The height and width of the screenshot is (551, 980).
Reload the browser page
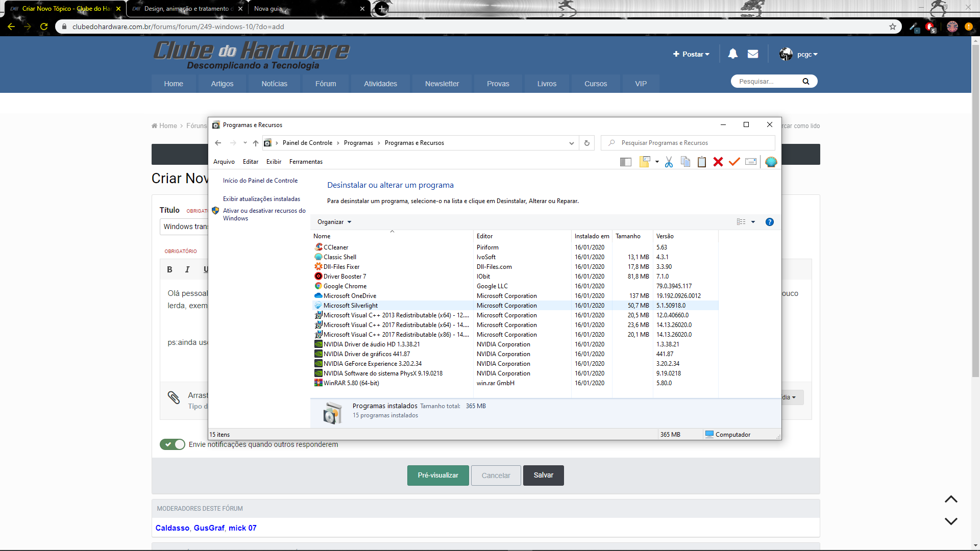[x=44, y=27]
